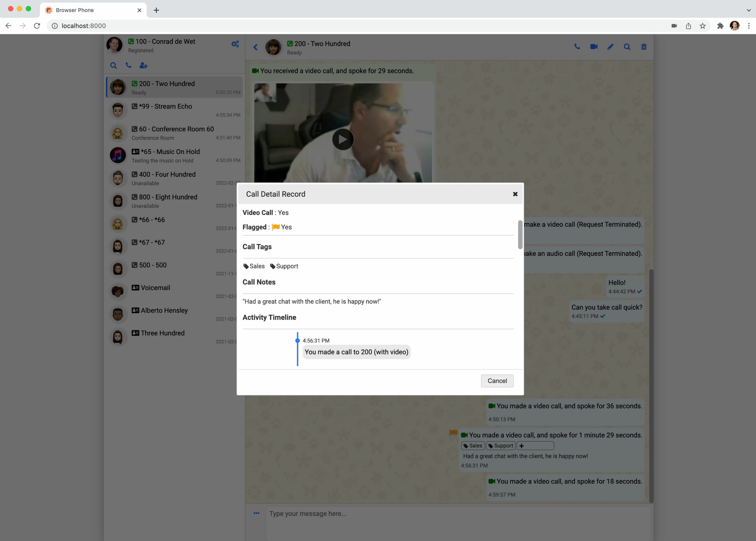Open the three-dots menu beside the message box
Image resolution: width=756 pixels, height=541 pixels.
[256, 513]
